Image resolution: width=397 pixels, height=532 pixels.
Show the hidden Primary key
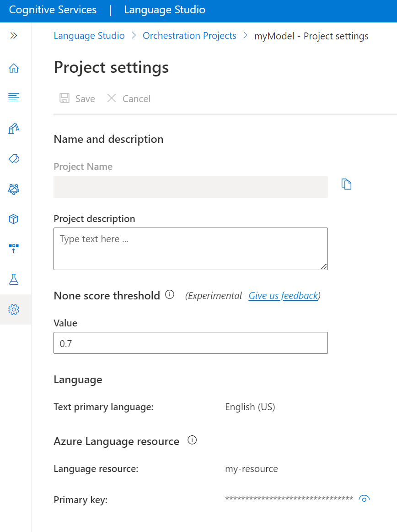[x=364, y=499]
